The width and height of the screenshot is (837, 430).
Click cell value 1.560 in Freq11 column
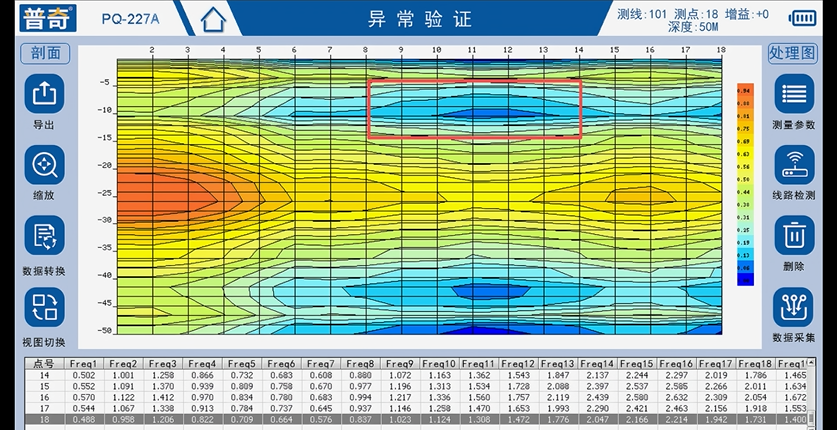[x=479, y=397]
